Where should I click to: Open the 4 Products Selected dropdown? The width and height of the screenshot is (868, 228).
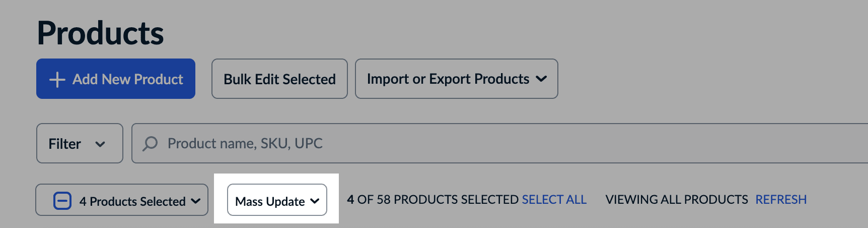pyautogui.click(x=132, y=201)
